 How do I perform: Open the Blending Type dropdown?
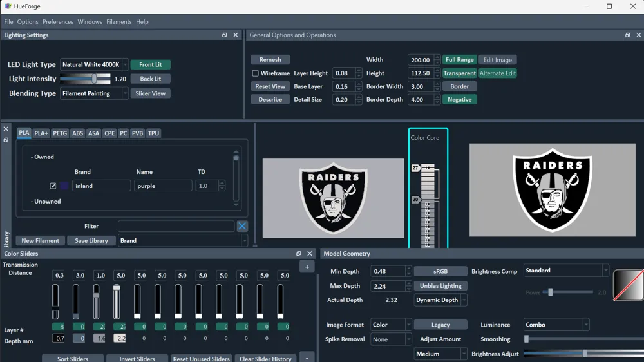click(x=94, y=93)
